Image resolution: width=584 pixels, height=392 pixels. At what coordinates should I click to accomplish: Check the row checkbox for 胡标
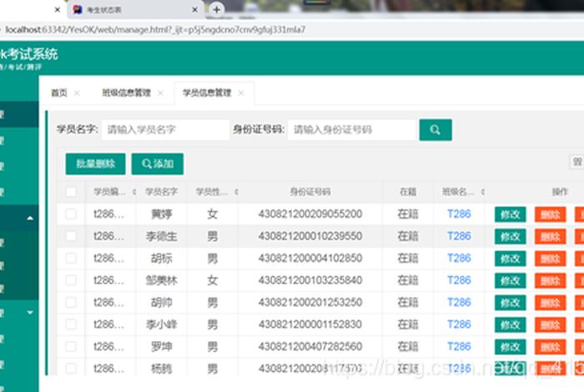tap(71, 259)
